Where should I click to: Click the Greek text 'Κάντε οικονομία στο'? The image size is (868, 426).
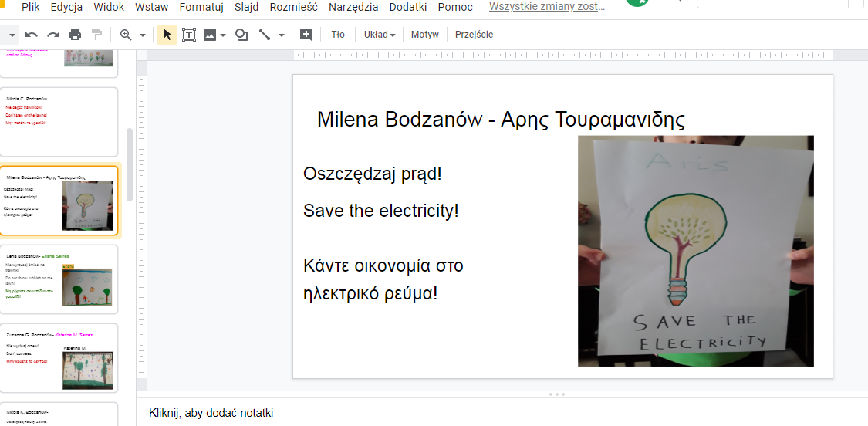pyautogui.click(x=383, y=266)
